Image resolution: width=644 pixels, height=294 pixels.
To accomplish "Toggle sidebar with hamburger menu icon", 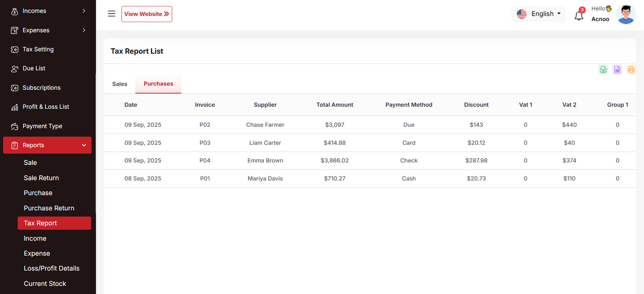I will click(x=111, y=14).
